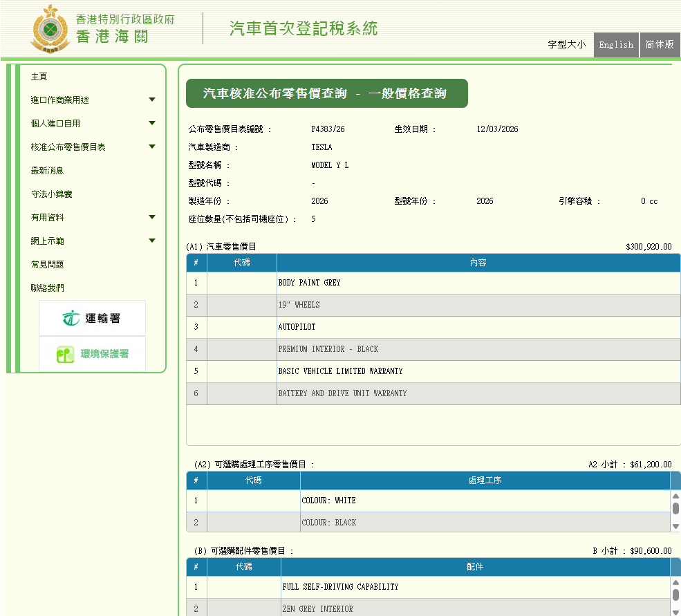The width and height of the screenshot is (681, 616).
Task: Select the COLOUR: WHITE row
Action: point(428,501)
